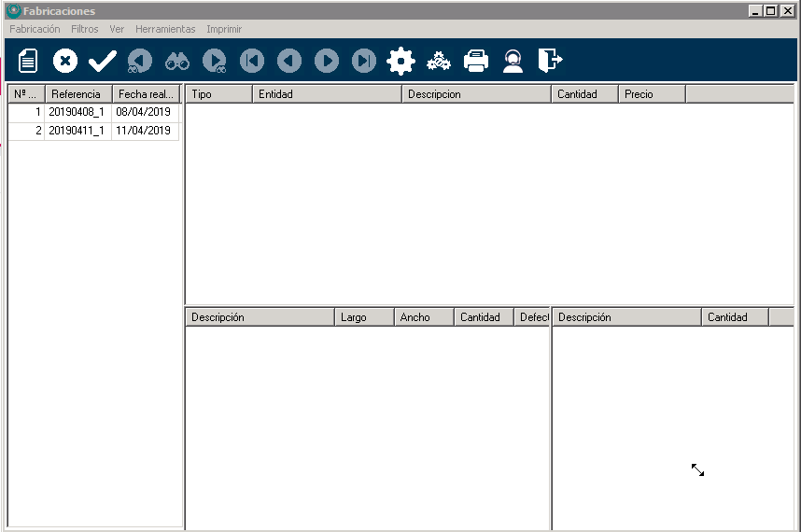Click the printer icon
This screenshot has width=801, height=532.
476,62
